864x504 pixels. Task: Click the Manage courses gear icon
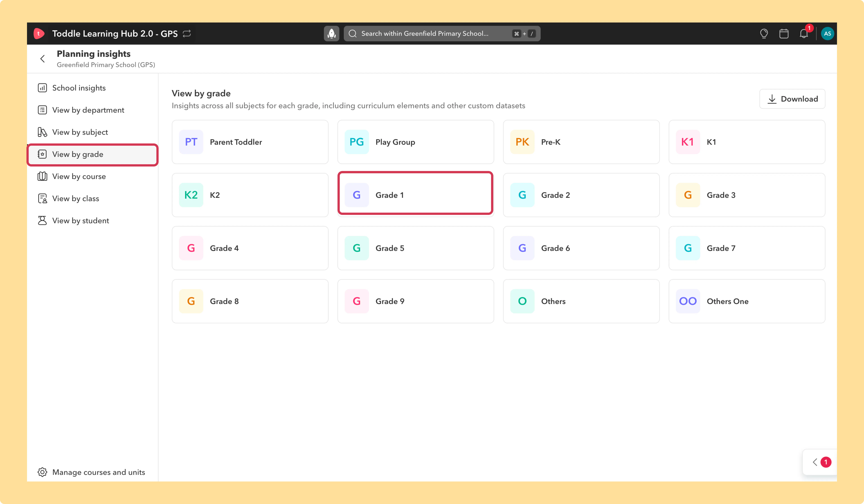pos(42,472)
